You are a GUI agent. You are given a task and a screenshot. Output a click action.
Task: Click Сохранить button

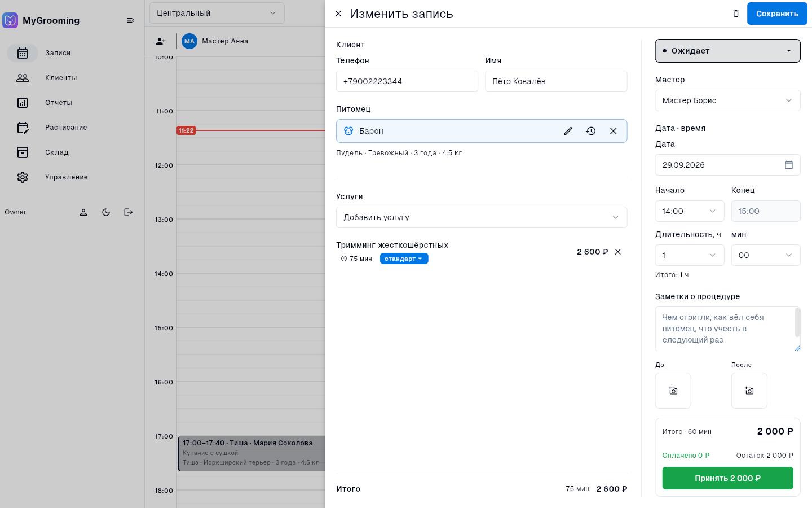click(x=777, y=14)
